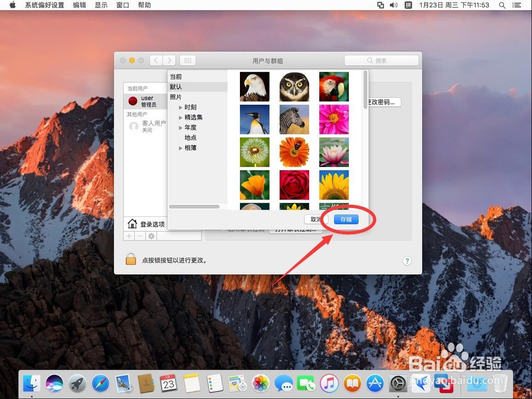The image size is (532, 399).
Task: Click the padlock icon to unlock changes
Action: [x=131, y=259]
